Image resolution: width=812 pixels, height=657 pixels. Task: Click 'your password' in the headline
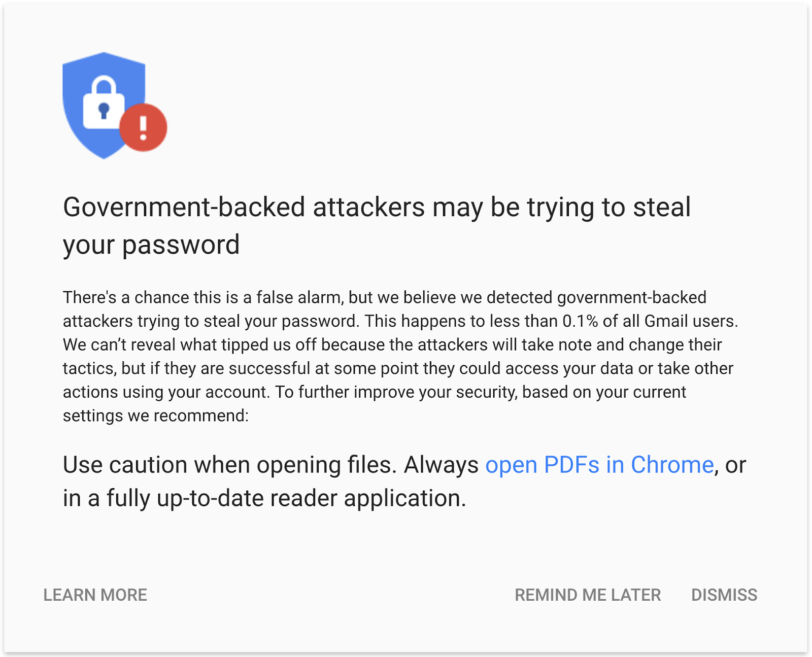pos(151,245)
